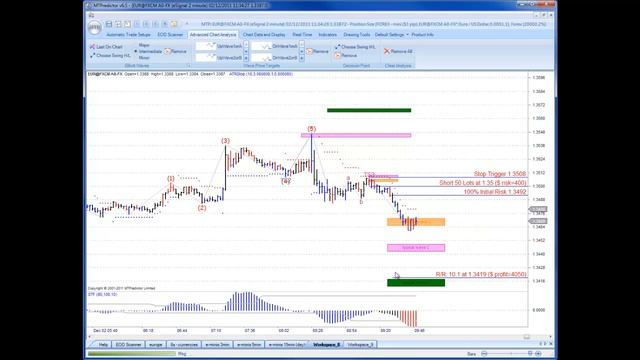Switch to the 6s - currencies workspace tab

184,345
